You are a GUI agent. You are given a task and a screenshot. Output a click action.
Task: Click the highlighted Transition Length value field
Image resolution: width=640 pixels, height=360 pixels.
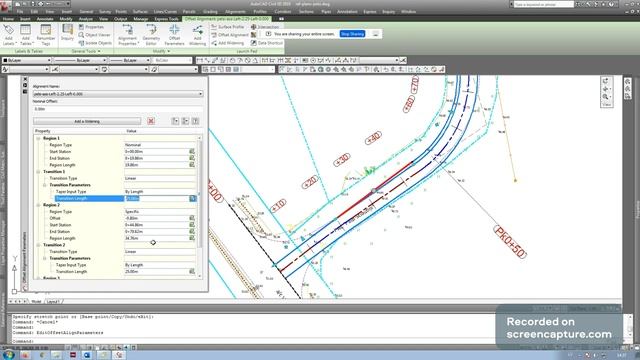tap(156, 198)
